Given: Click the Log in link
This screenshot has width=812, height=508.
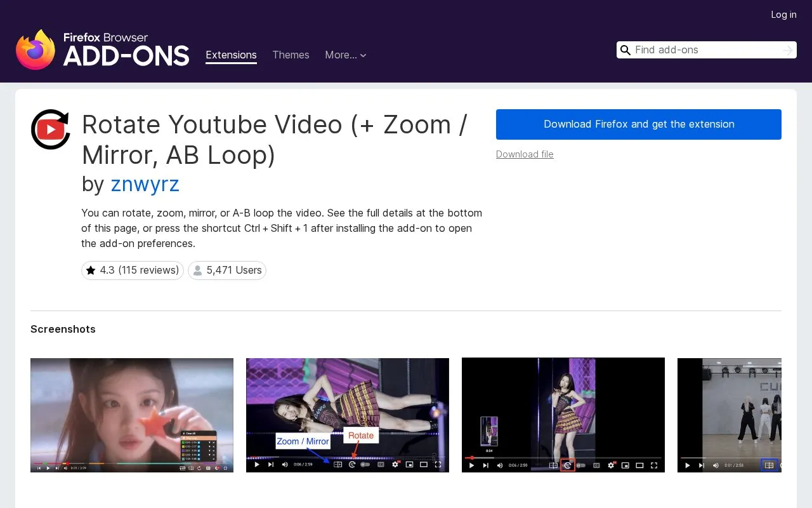Looking at the screenshot, I should tap(783, 15).
